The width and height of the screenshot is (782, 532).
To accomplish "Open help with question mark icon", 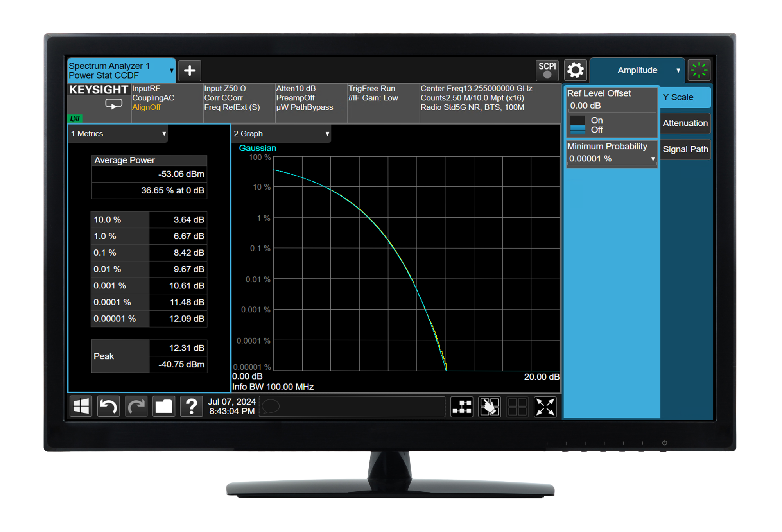I will tap(191, 407).
